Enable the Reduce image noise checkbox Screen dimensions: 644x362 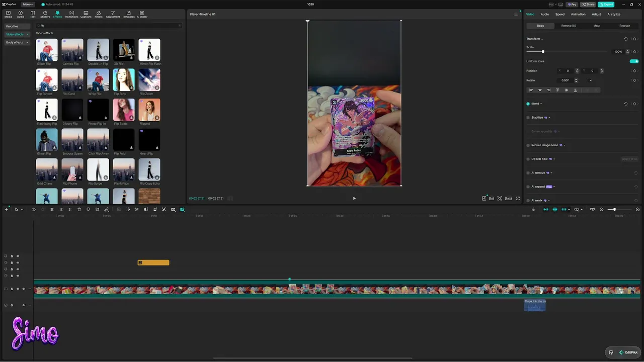pyautogui.click(x=528, y=145)
